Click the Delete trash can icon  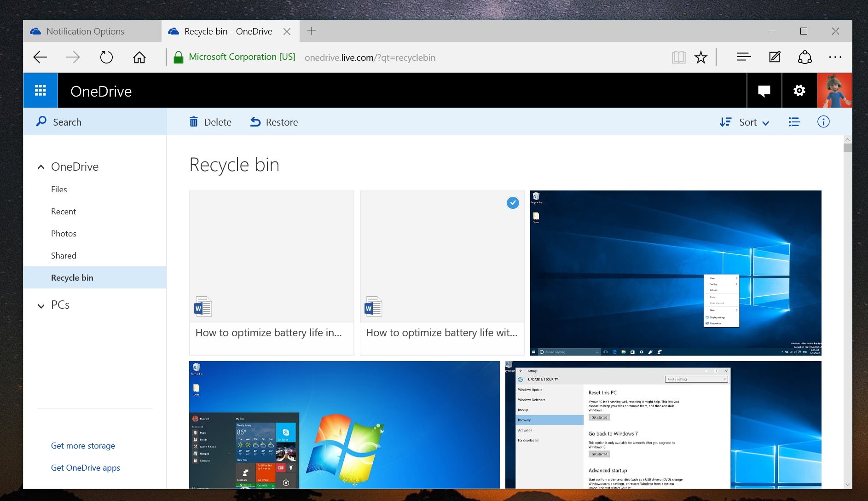click(x=194, y=121)
